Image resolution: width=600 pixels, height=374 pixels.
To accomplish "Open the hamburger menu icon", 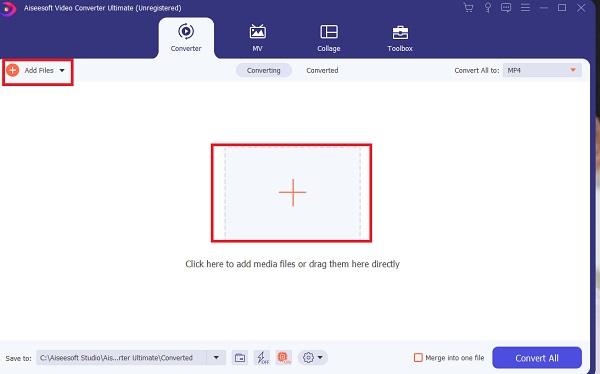I will click(x=525, y=8).
